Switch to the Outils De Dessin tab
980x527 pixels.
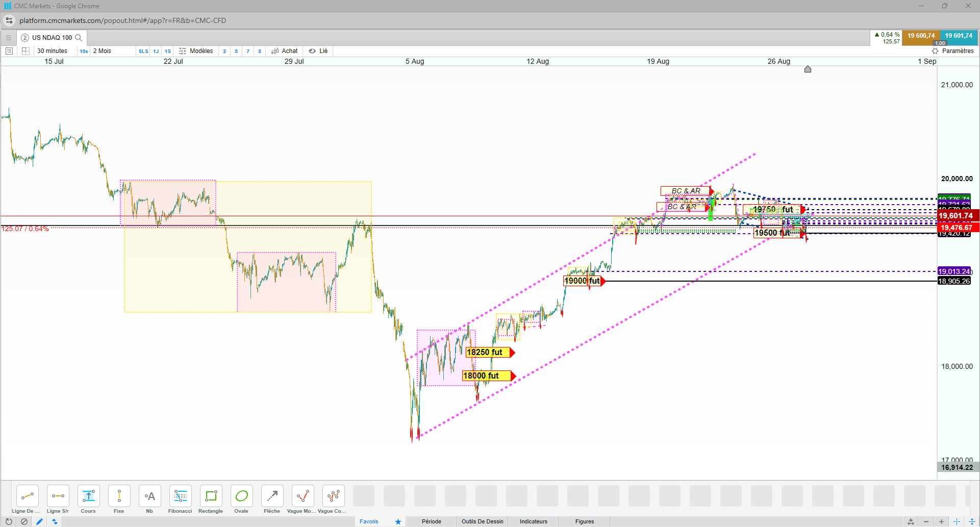tap(483, 521)
